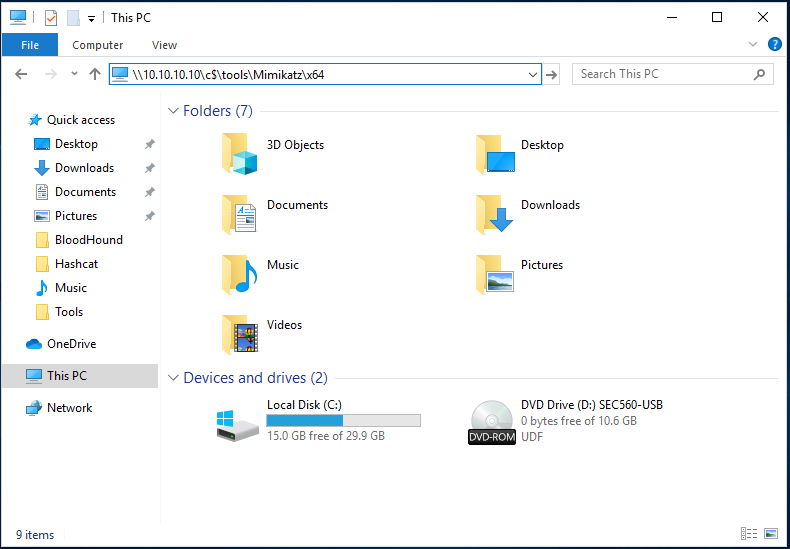790x549 pixels.
Task: Click the address bar path text
Action: [228, 75]
